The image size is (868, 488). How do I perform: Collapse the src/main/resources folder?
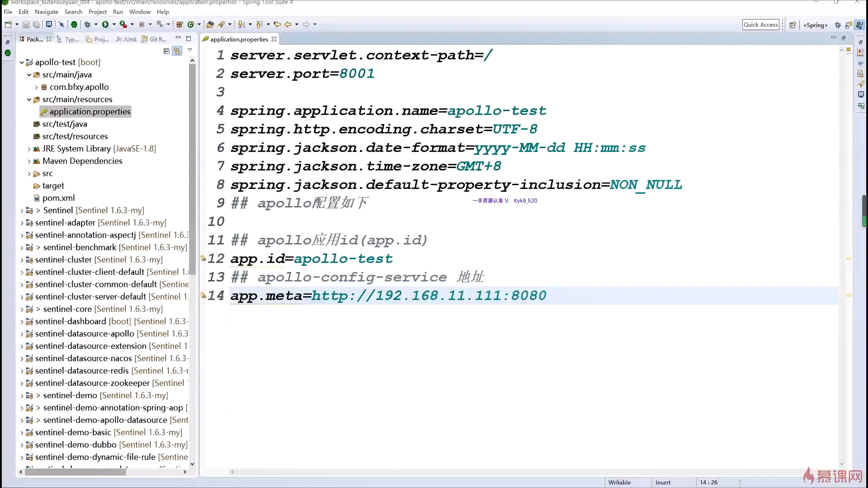point(29,99)
